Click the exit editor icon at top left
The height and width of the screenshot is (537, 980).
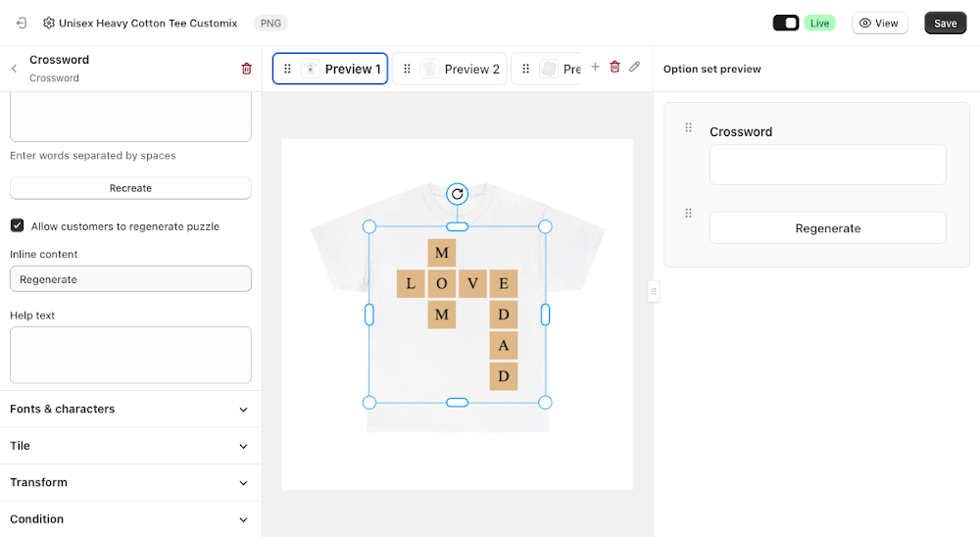click(22, 24)
